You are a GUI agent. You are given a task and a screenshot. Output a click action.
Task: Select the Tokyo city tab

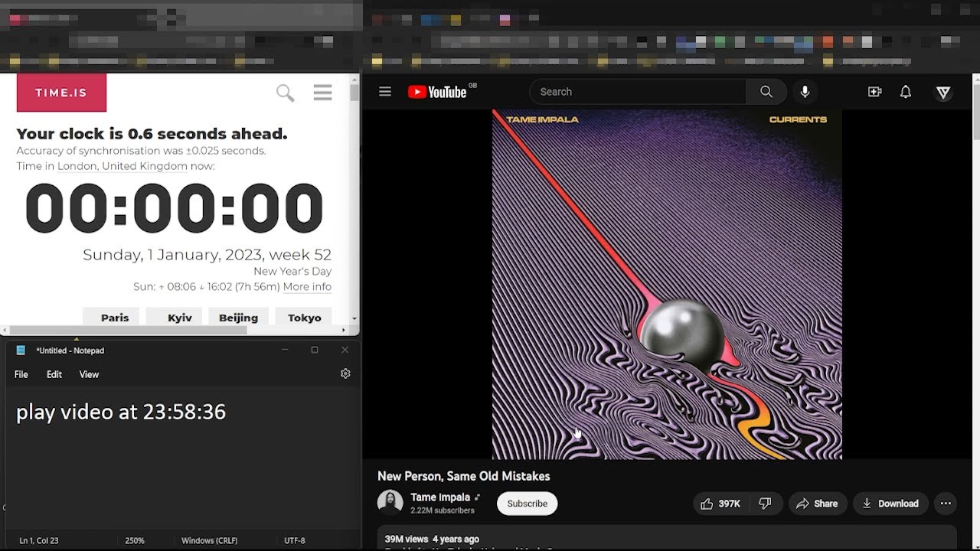click(x=304, y=317)
